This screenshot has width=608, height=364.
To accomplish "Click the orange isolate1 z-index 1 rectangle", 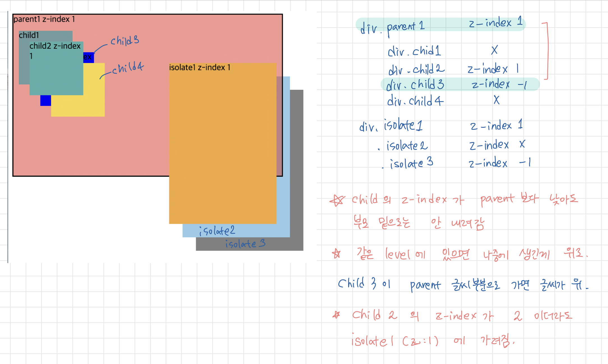I will click(222, 140).
